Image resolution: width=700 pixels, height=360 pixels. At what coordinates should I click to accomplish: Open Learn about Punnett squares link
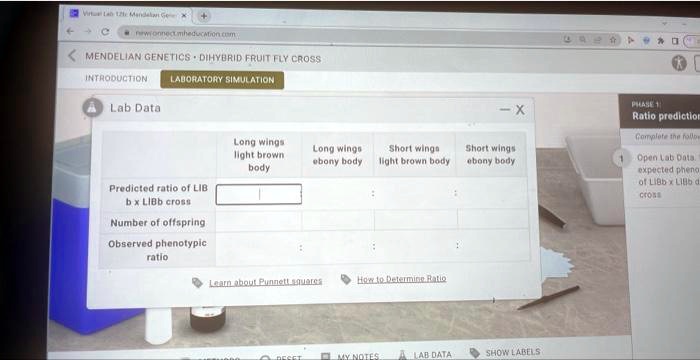point(265,282)
